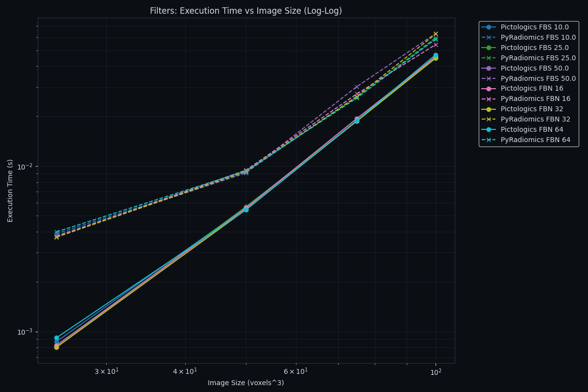Select the PyRadiomics FBS 25.0 legend label
Screen dimensions: 588x392
point(538,58)
